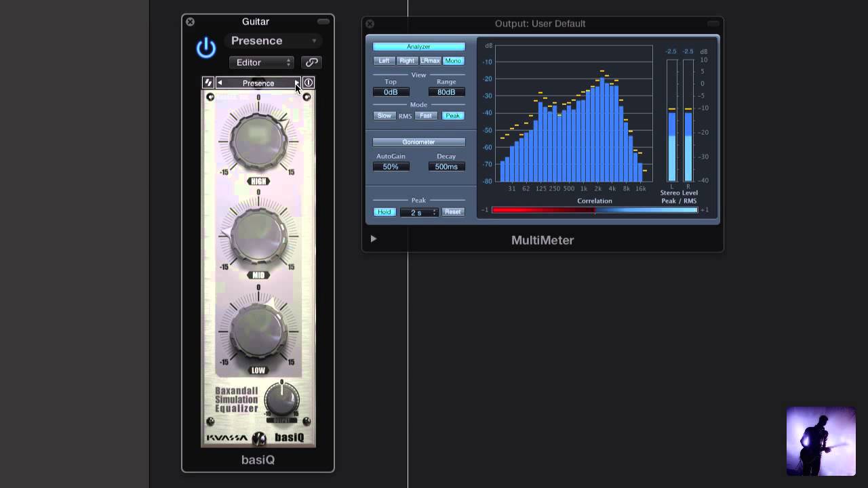Click the Stereo Level Peak / RMS label
Image resolution: width=868 pixels, height=488 pixels.
click(x=679, y=197)
